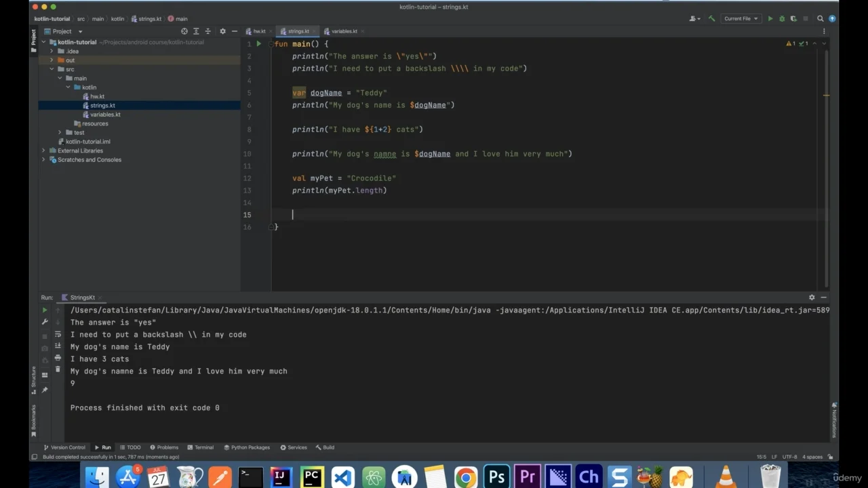Toggle the pin tab icon in Run panel
This screenshot has height=488, width=868.
tap(45, 390)
